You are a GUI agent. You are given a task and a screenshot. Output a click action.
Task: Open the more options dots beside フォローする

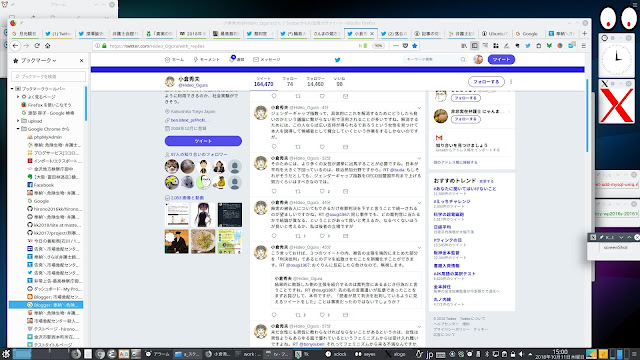pyautogui.click(x=511, y=82)
